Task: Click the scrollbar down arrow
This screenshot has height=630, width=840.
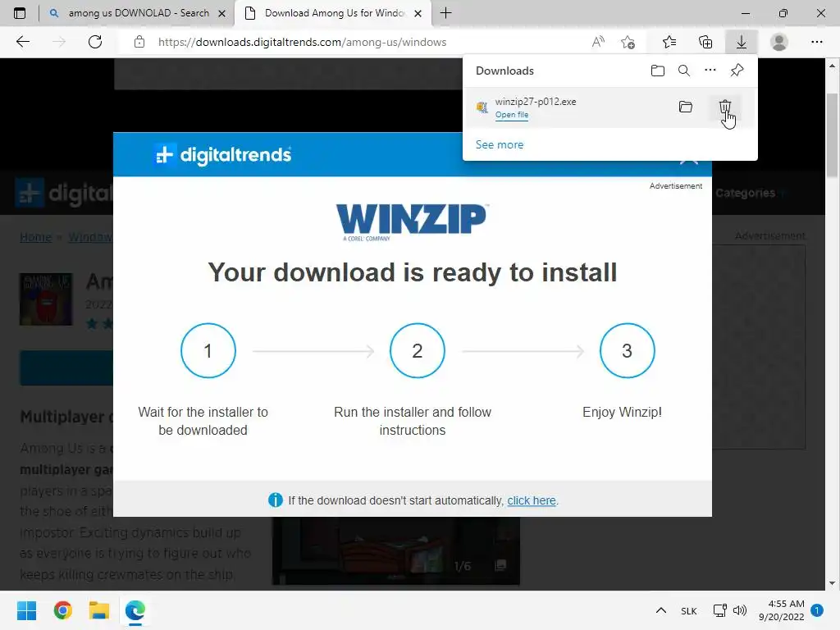Action: tap(832, 583)
